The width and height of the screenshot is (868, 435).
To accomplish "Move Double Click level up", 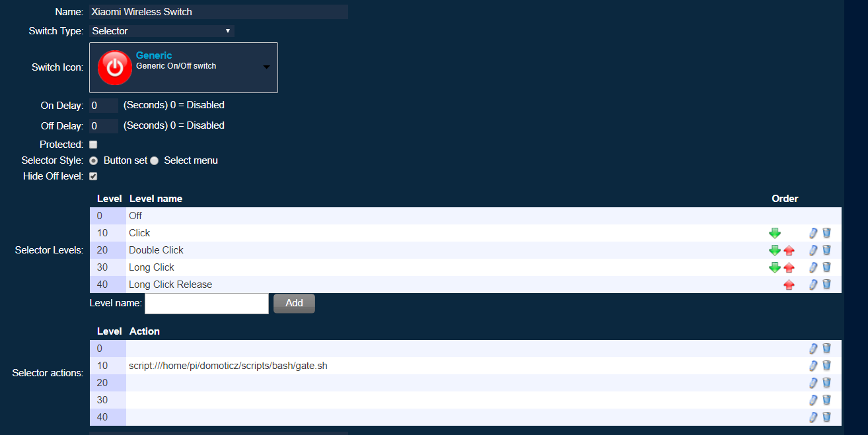I will click(789, 250).
